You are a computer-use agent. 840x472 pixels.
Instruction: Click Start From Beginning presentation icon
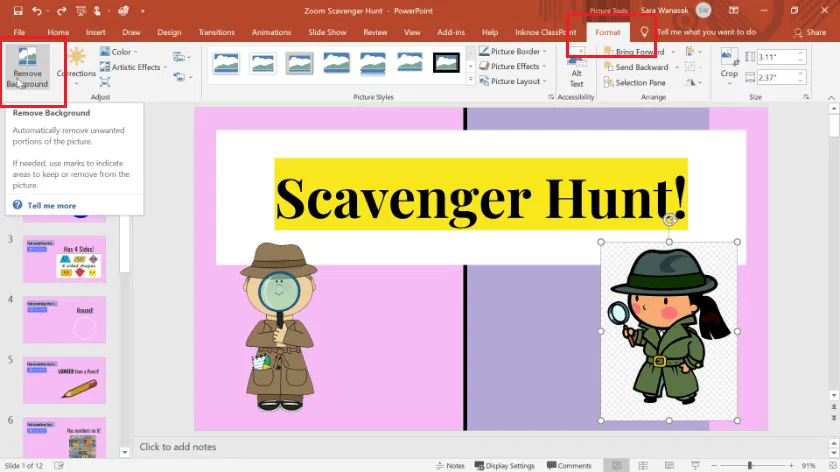click(81, 11)
